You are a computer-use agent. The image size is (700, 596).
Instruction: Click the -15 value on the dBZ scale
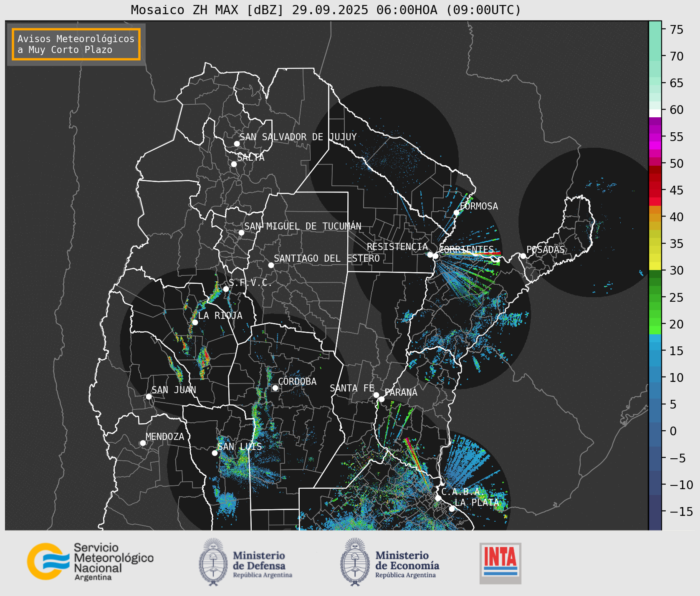click(681, 511)
